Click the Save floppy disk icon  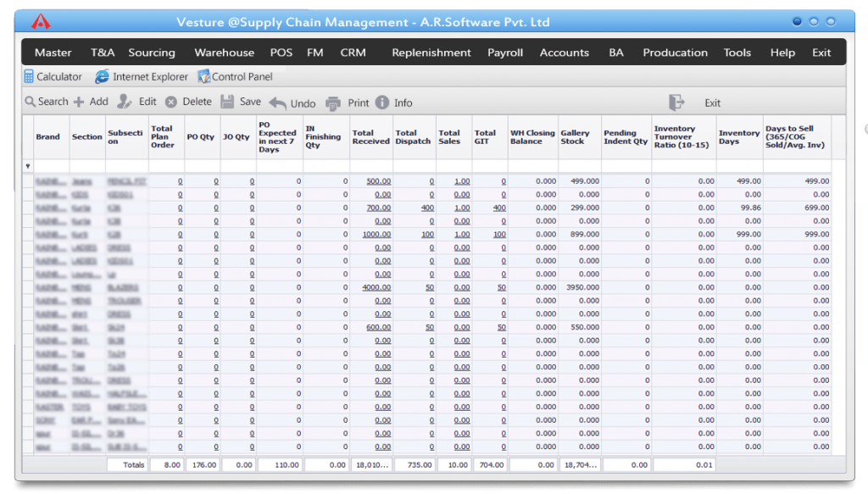227,101
